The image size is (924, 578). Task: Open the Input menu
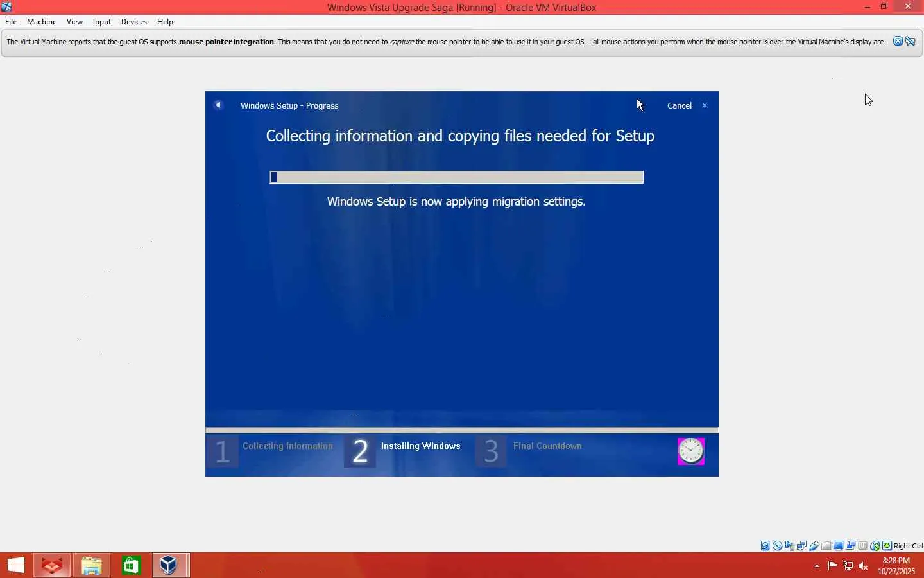pyautogui.click(x=102, y=22)
